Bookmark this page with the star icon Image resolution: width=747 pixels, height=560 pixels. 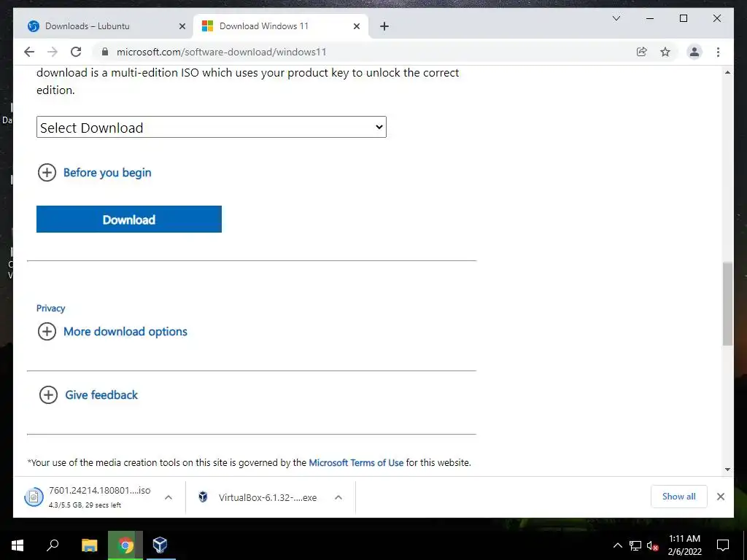pos(665,52)
